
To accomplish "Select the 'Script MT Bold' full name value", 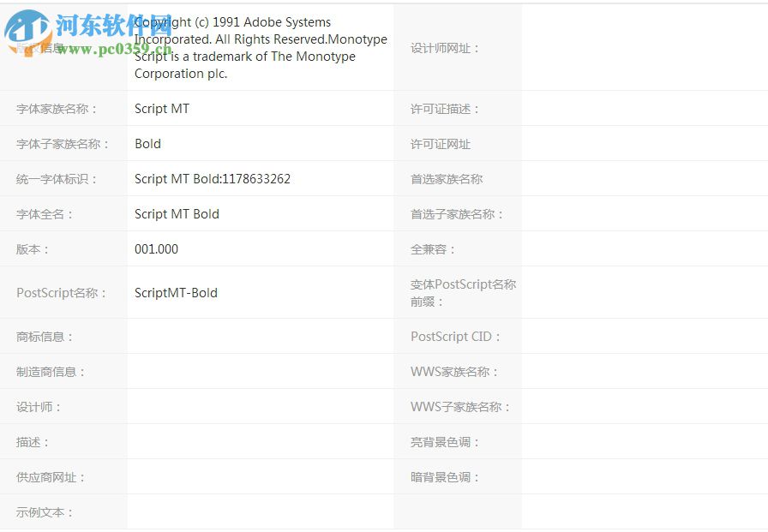I will (177, 214).
